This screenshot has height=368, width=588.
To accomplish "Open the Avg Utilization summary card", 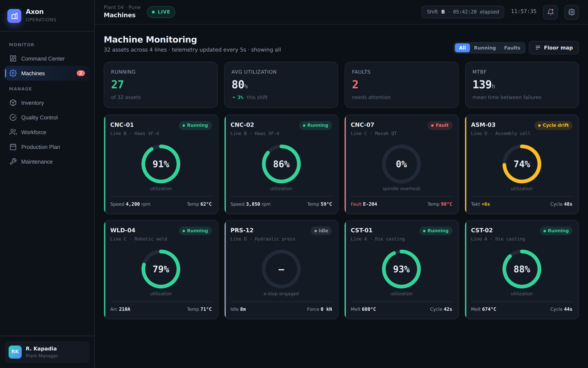I will (281, 85).
